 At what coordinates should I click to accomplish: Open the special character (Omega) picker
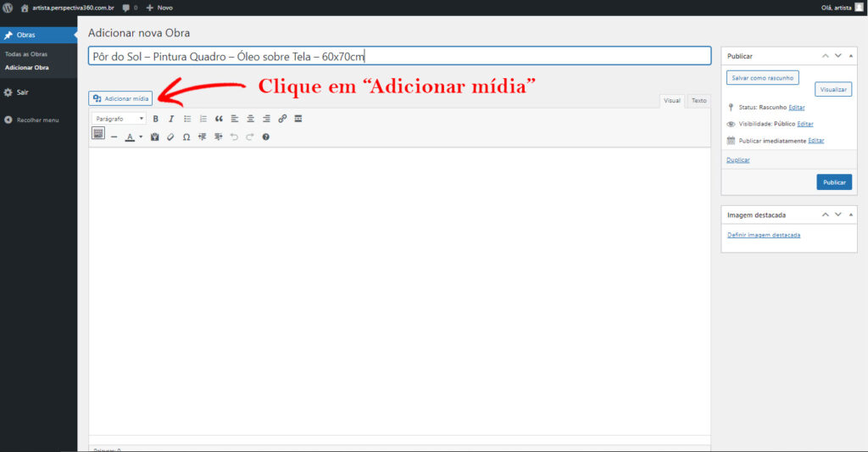pyautogui.click(x=186, y=137)
